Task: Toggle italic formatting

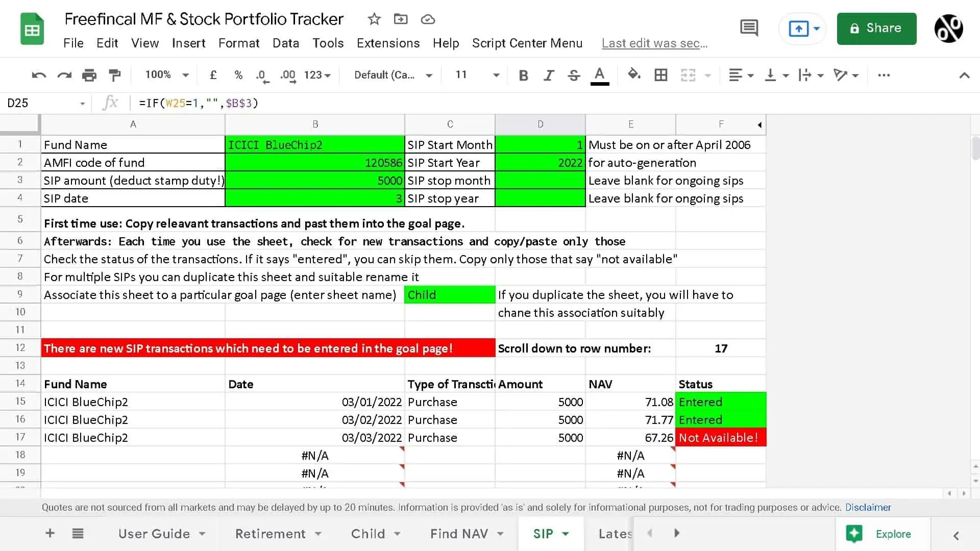Action: (549, 76)
